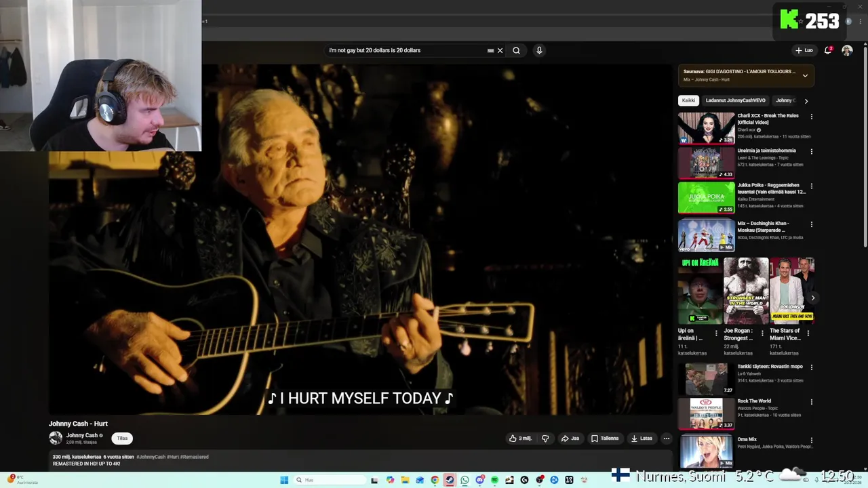Open options for Unelmia ja toimistohommia
868x488 pixels.
811,151
